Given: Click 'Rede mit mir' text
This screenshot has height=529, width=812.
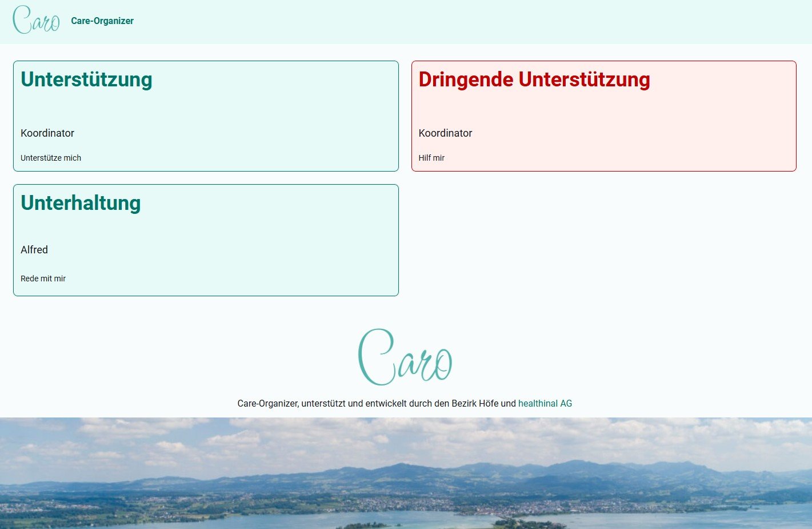Looking at the screenshot, I should (43, 279).
